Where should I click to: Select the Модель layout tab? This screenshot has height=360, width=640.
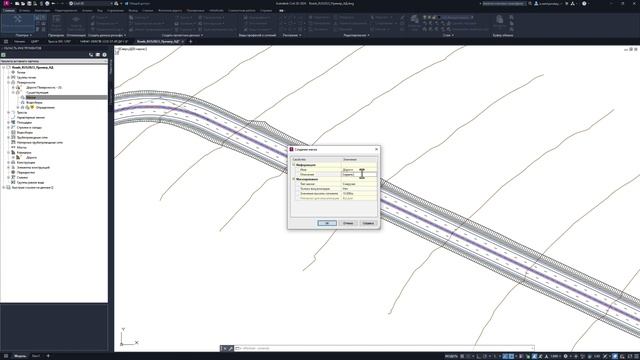pos(20,356)
